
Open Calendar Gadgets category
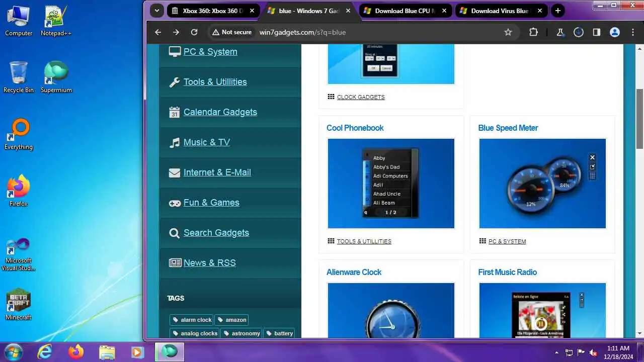point(220,112)
